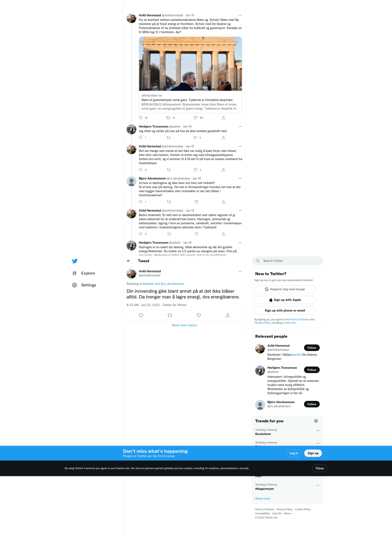Open more options on the Bedre strømnett tweet
Image resolution: width=392 pixels, height=536 pixels.
point(240,211)
